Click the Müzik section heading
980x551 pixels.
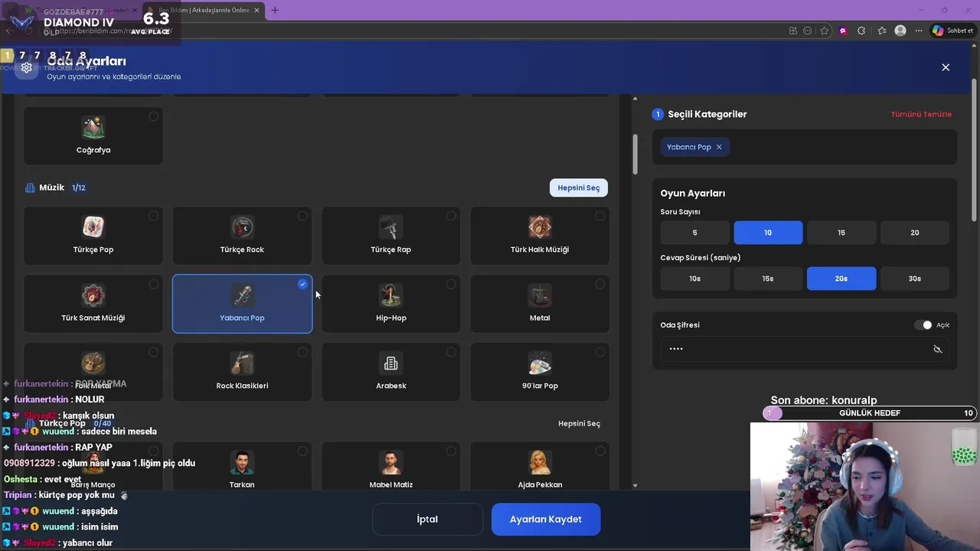52,187
